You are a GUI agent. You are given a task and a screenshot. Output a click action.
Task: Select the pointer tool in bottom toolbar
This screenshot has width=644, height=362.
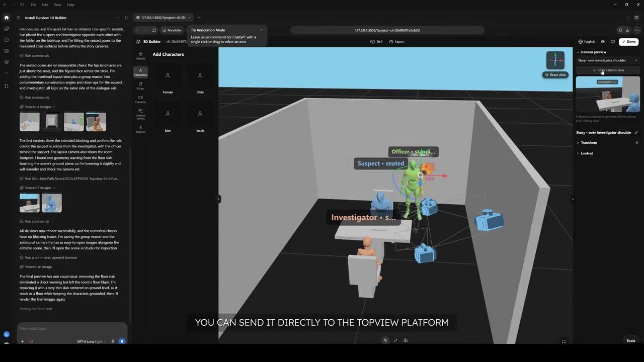(x=385, y=340)
